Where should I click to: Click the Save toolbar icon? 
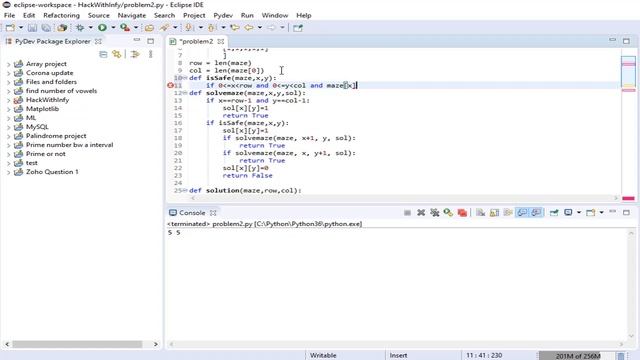pyautogui.click(x=32, y=28)
